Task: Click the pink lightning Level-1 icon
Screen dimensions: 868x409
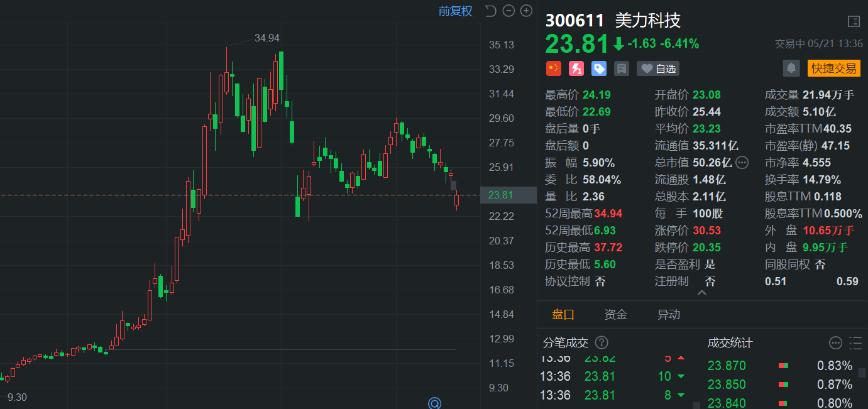Action: (576, 68)
